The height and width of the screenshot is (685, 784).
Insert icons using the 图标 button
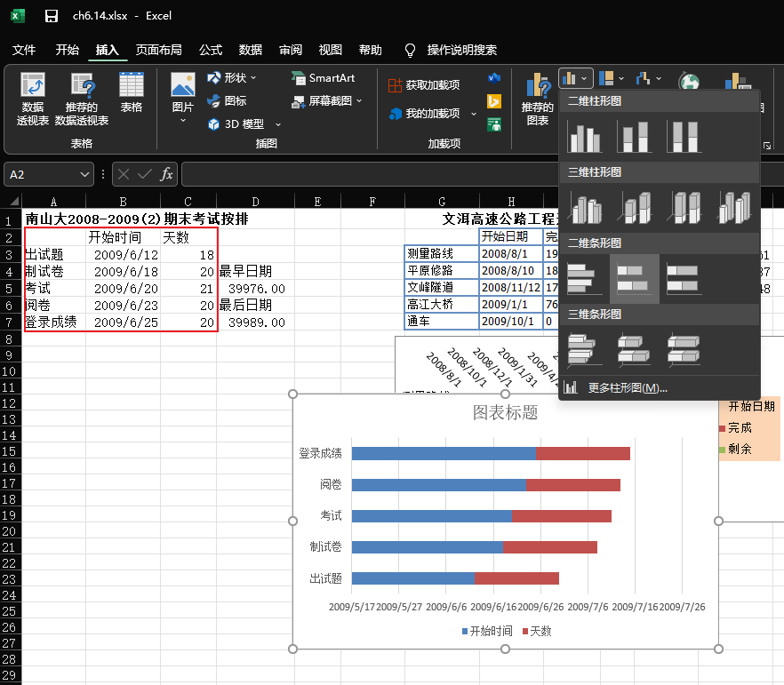click(227, 101)
